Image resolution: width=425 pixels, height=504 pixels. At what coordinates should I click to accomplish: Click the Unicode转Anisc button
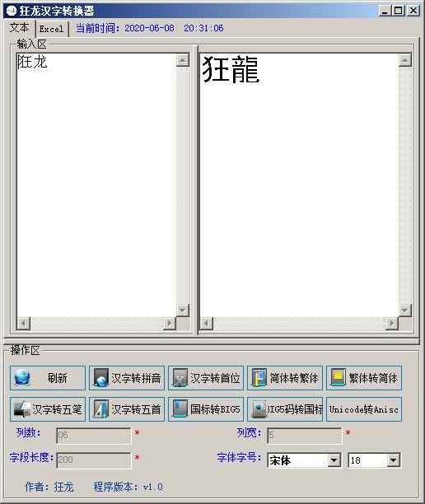pos(364,409)
